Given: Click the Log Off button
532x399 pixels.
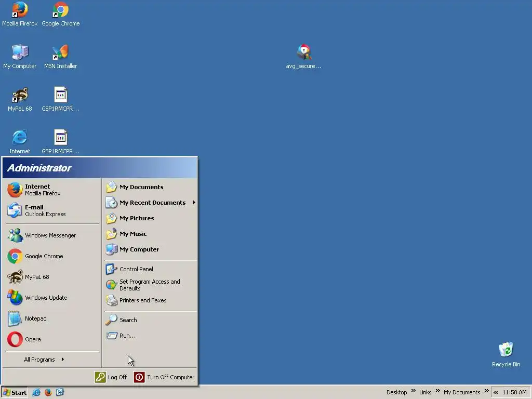Looking at the screenshot, I should [x=111, y=377].
